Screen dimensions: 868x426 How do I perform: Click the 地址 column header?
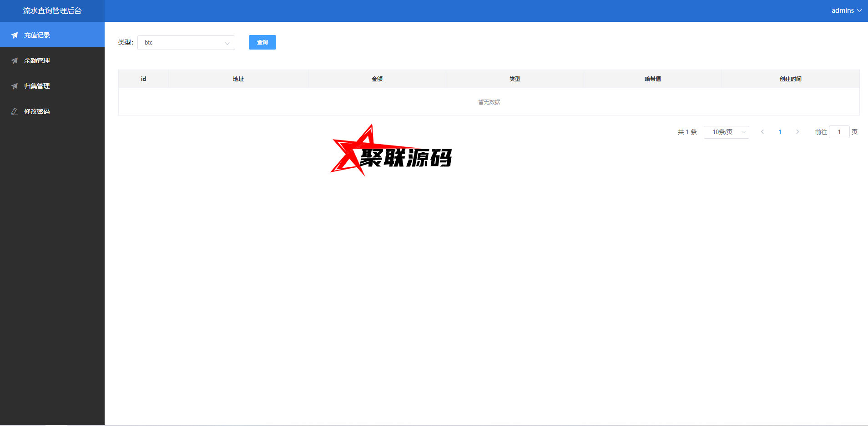[238, 79]
